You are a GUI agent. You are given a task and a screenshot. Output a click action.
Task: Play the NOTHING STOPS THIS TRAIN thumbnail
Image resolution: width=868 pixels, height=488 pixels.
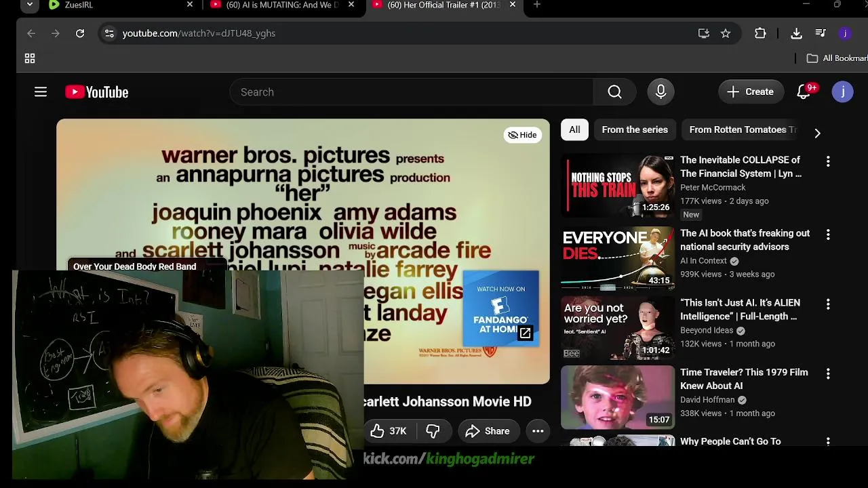pos(618,186)
